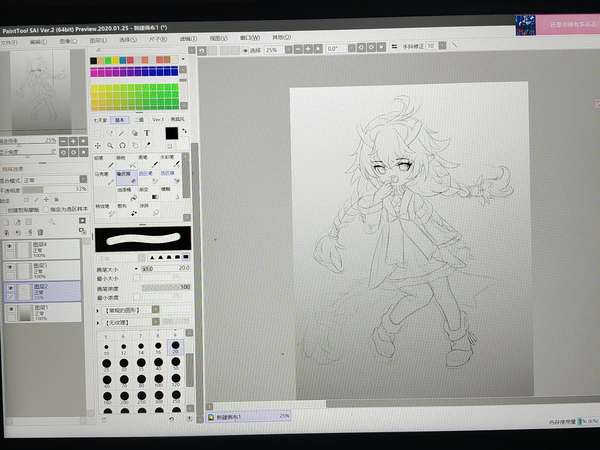Open the Selection menu (选择)
The height and width of the screenshot is (450, 600).
coord(128,39)
